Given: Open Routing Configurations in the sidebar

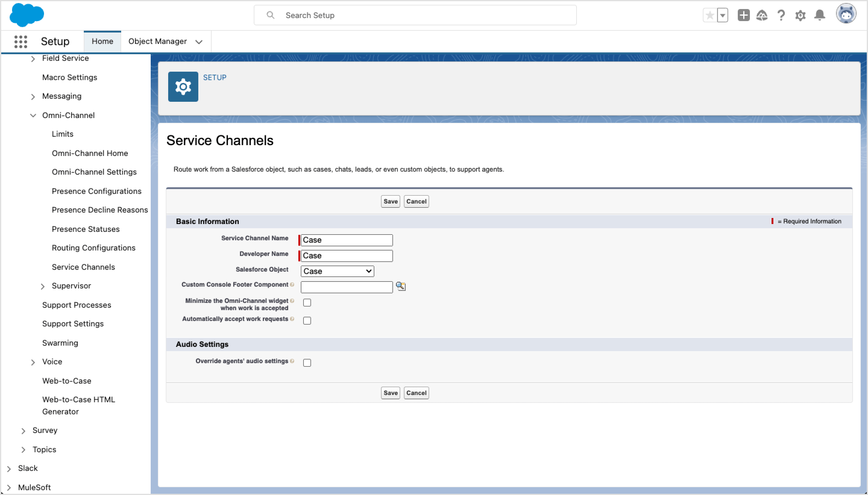Looking at the screenshot, I should [93, 248].
